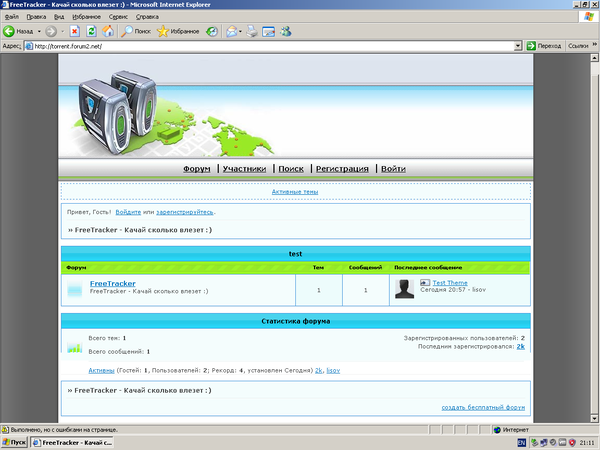The height and width of the screenshot is (450, 600).
Task: Click the Войти login navigation link
Action: 393,169
